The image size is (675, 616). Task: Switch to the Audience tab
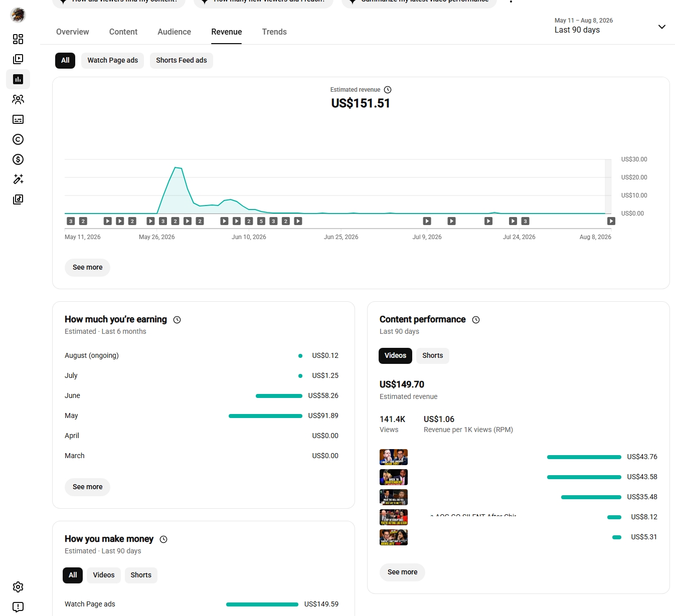[174, 32]
